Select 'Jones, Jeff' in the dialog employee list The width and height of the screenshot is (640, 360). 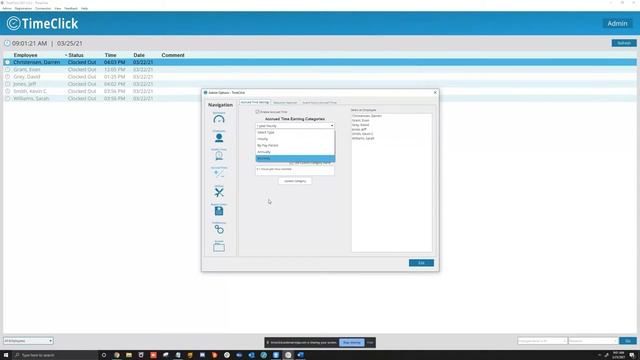tap(359, 129)
